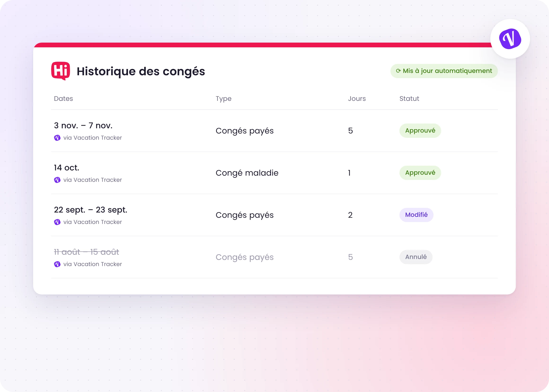Click the Dates column header

coord(63,98)
